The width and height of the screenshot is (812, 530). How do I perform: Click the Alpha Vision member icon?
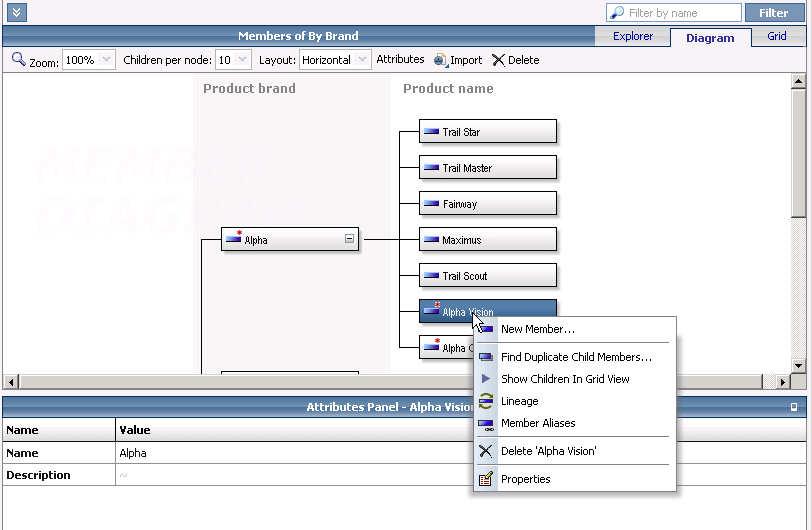[x=431, y=309]
